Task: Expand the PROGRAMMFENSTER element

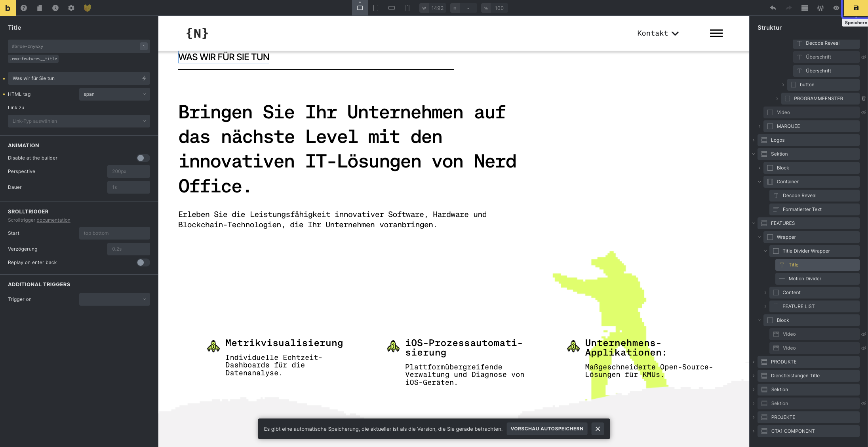Action: [777, 99]
